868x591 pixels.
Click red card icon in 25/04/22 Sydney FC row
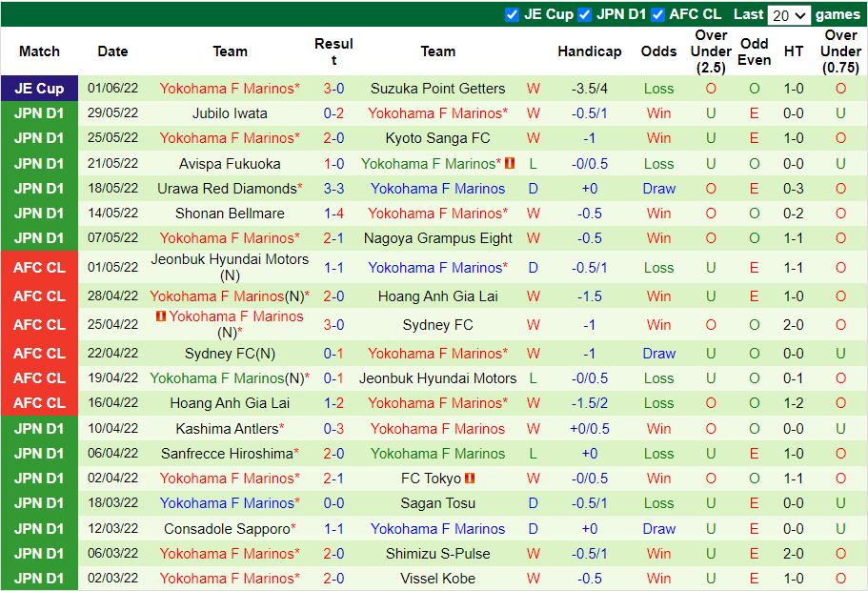161,316
